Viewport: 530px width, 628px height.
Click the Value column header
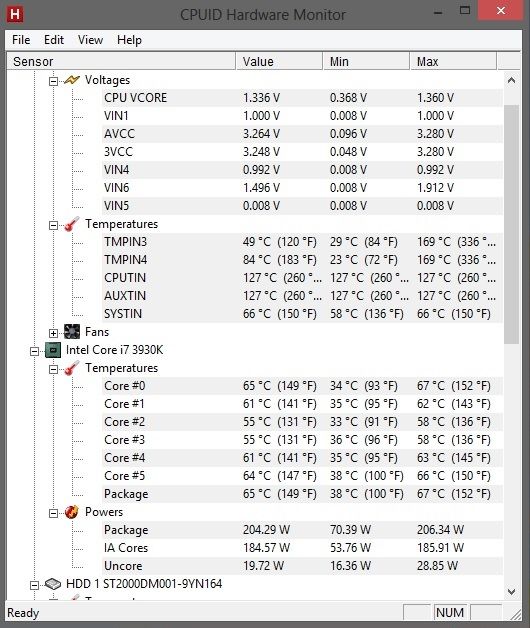(x=279, y=61)
